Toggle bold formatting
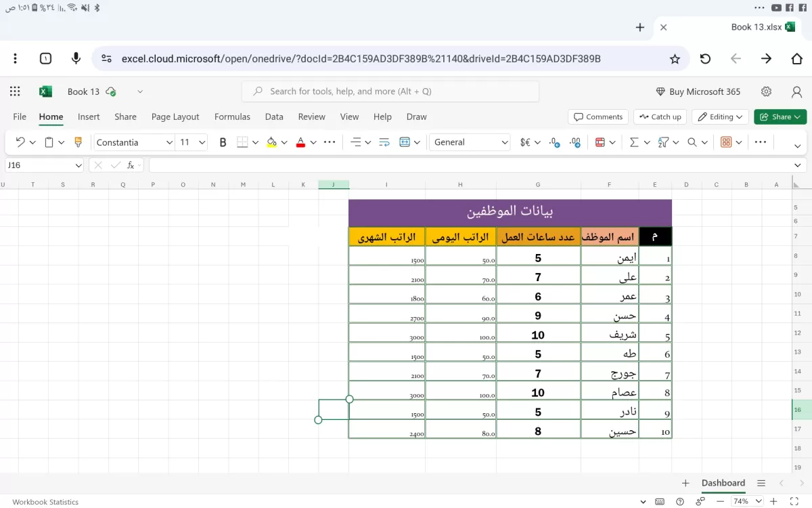This screenshot has width=812, height=508. click(x=223, y=142)
